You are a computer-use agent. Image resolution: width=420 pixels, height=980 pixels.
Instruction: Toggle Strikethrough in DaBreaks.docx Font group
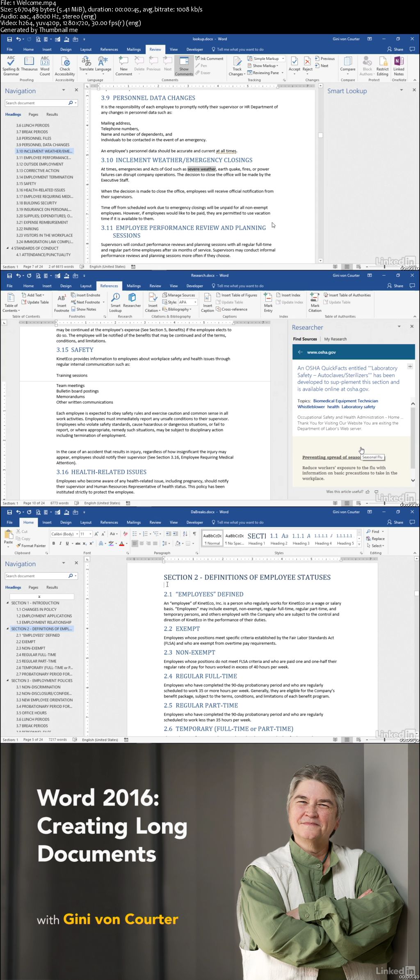(x=78, y=543)
